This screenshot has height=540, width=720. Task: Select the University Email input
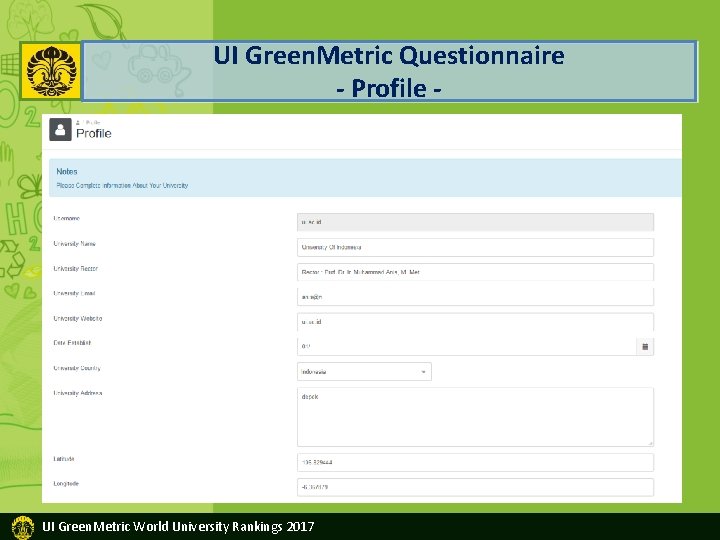coord(475,297)
